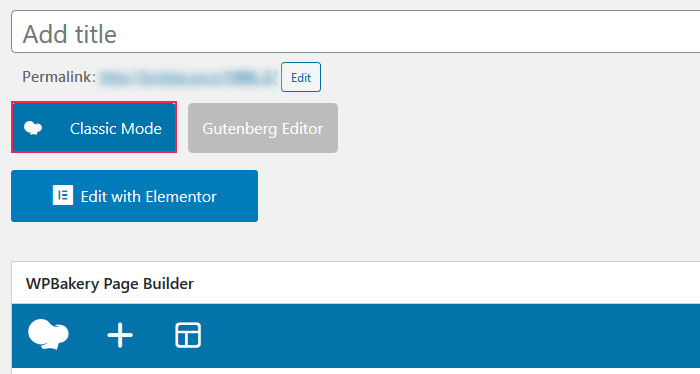Switch to the Gutenberg Editor
Screen dimensions: 700x374
click(263, 128)
